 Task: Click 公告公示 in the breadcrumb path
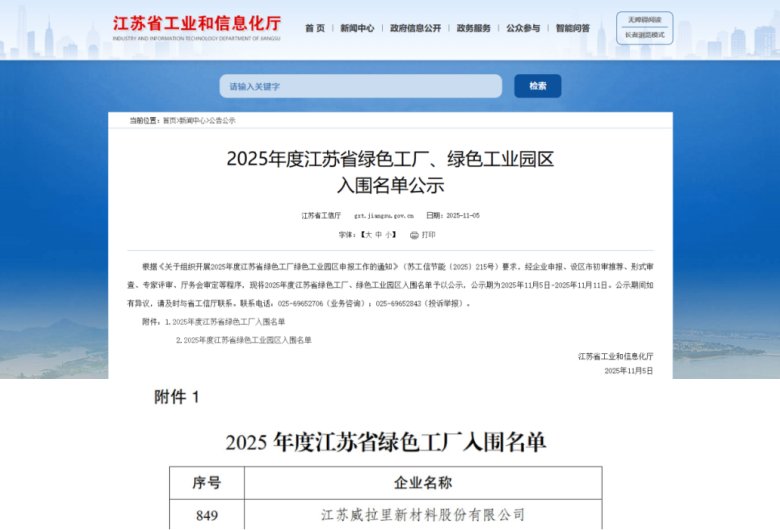point(222,120)
